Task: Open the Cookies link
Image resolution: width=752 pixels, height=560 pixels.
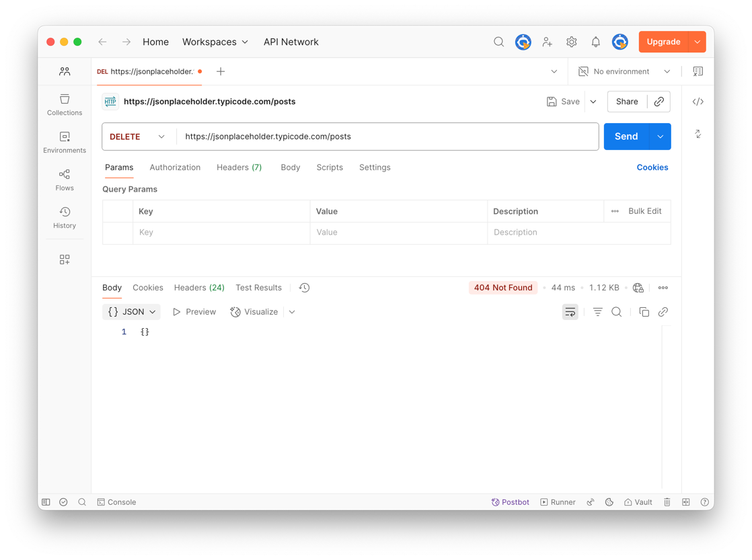Action: [652, 167]
